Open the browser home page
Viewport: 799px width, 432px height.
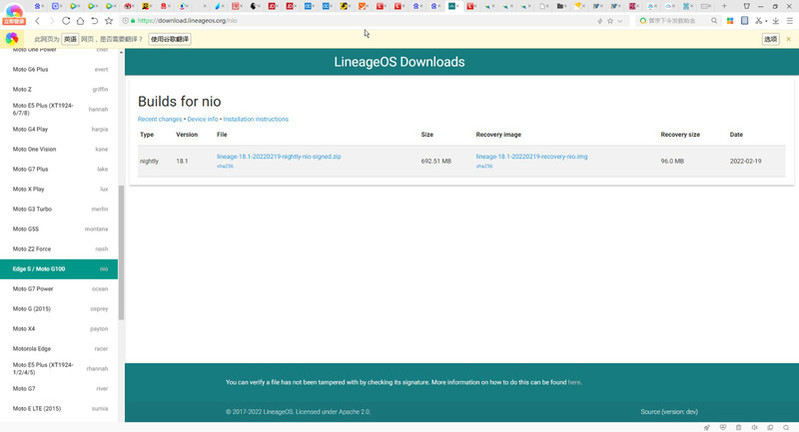[x=80, y=21]
